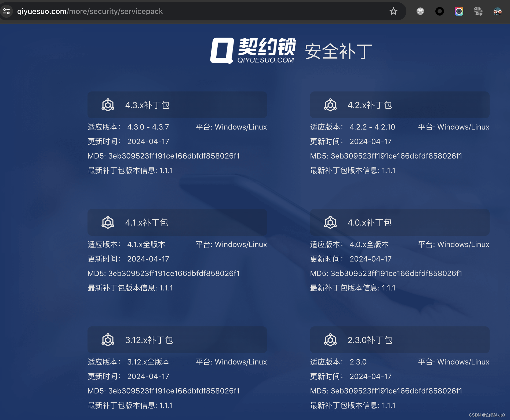Click 平台: Windows/Linux in the 4.1.x section
This screenshot has height=420, width=510.
231,244
